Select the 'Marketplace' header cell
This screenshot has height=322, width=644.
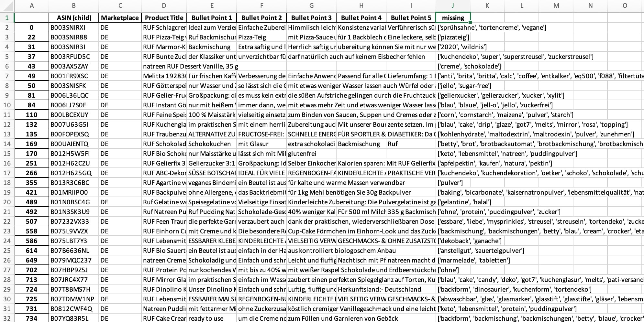[x=120, y=18]
